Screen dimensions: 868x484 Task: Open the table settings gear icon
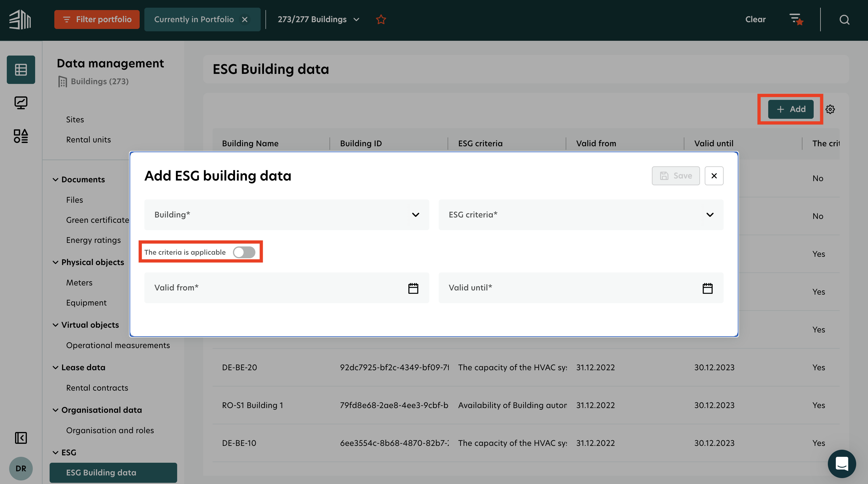830,109
